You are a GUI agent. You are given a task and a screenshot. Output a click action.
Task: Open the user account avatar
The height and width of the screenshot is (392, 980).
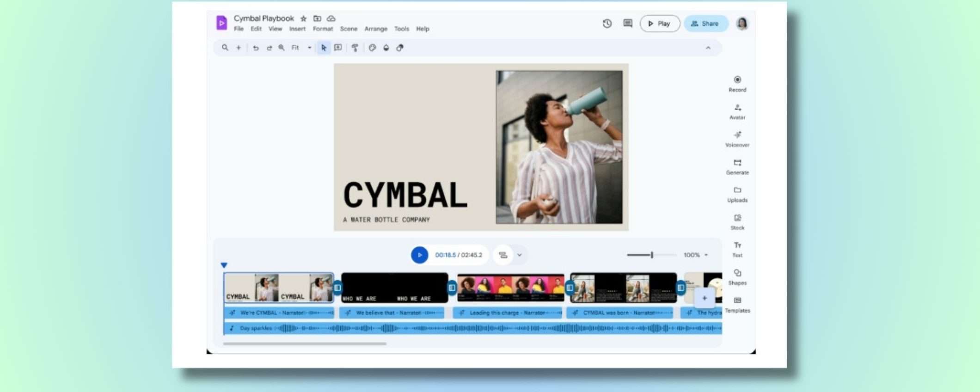coord(742,24)
